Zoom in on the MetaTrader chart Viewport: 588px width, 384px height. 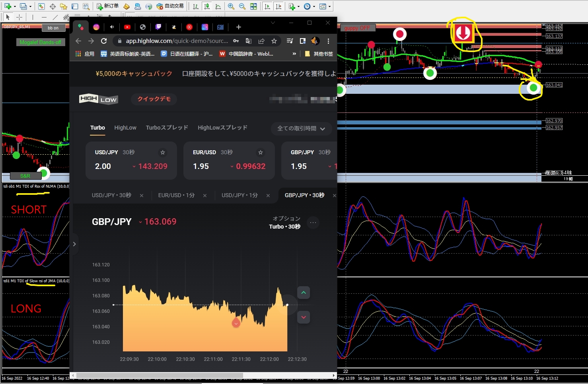[x=231, y=6]
